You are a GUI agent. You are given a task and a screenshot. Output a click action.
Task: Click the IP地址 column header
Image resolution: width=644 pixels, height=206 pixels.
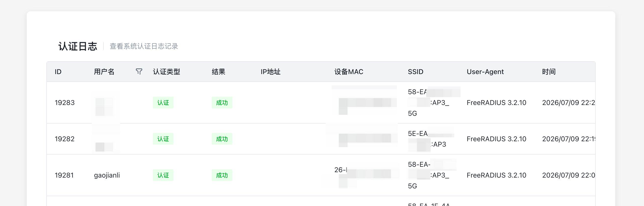[270, 72]
